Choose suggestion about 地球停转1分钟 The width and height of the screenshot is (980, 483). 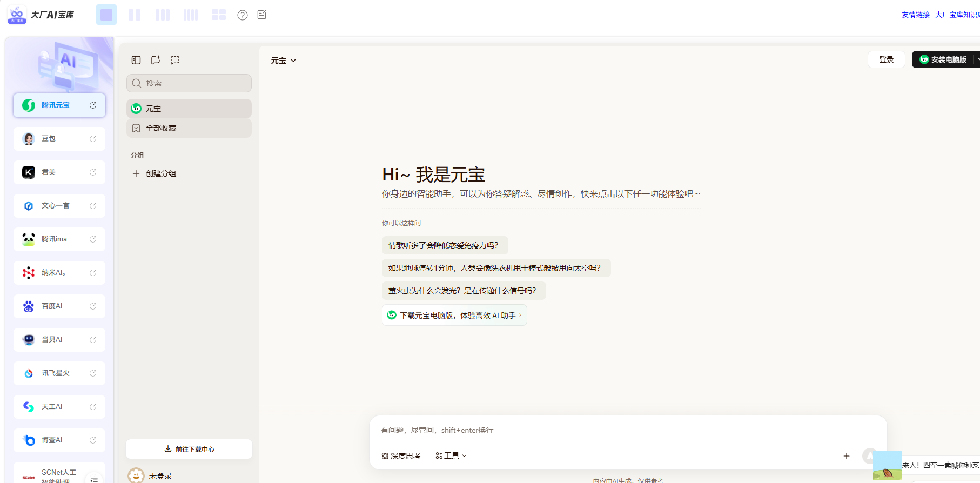click(496, 268)
